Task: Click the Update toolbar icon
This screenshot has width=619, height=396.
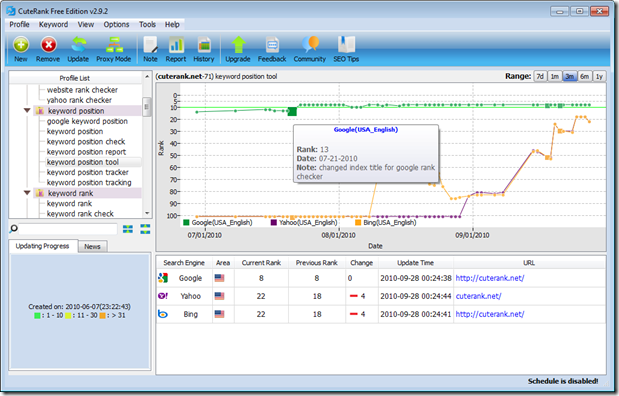Action: [x=78, y=45]
